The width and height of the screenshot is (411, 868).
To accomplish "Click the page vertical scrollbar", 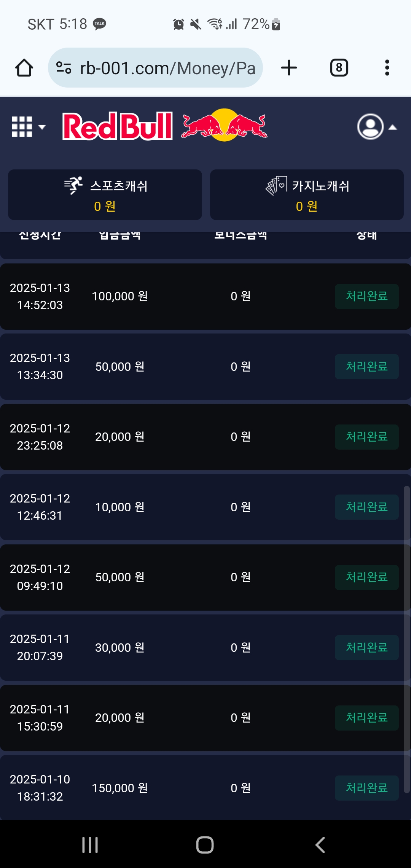I will click(407, 640).
